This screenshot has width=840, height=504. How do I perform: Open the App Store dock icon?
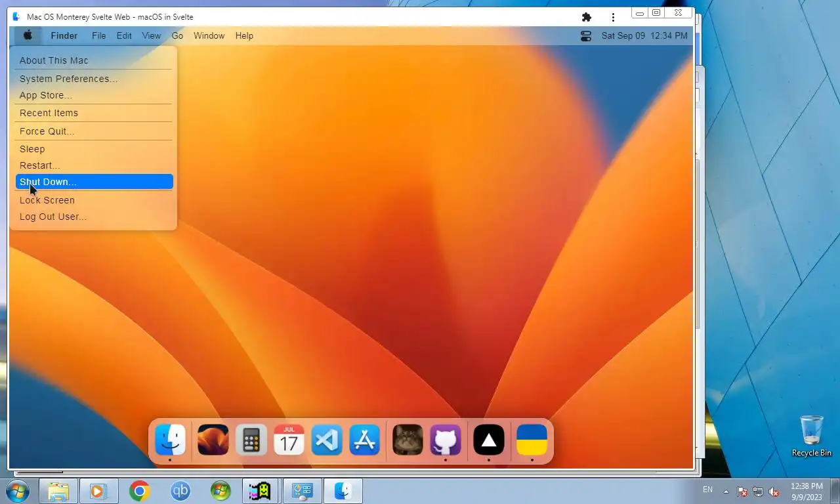point(365,440)
